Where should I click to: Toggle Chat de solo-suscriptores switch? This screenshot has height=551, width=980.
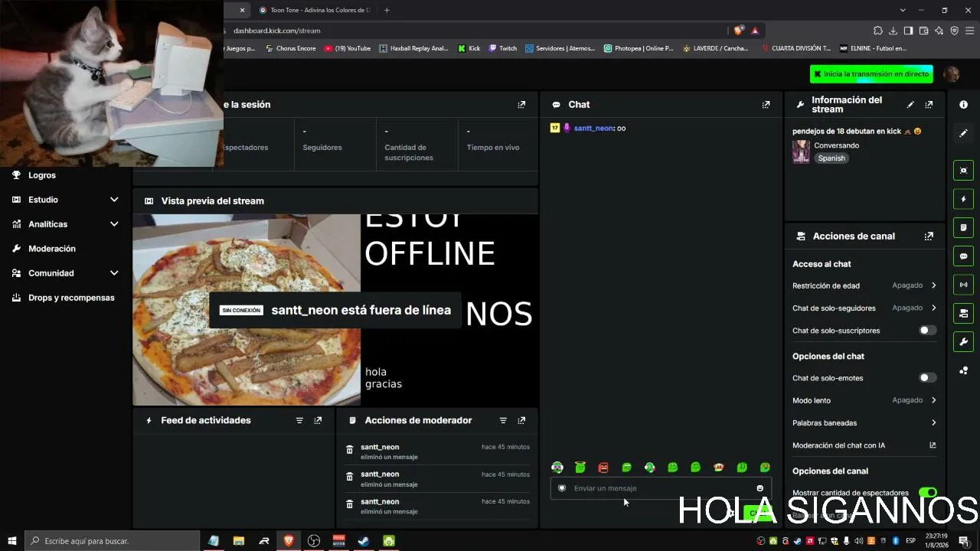tap(927, 331)
